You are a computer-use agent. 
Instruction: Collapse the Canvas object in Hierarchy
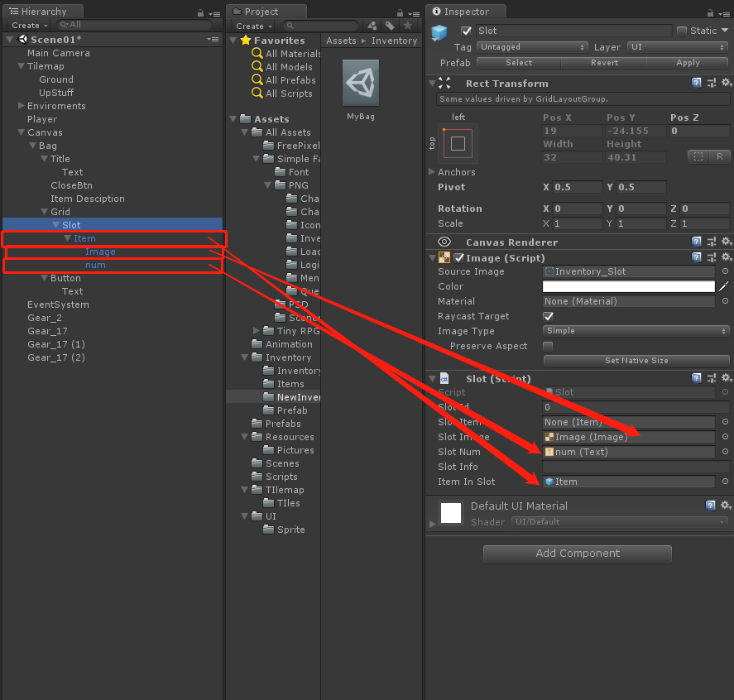coord(21,132)
